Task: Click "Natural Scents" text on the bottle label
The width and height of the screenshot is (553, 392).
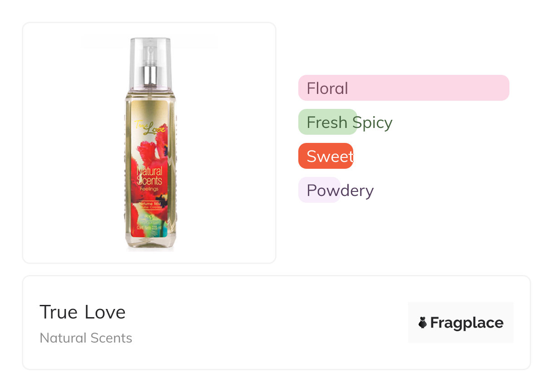Action: pos(149,176)
